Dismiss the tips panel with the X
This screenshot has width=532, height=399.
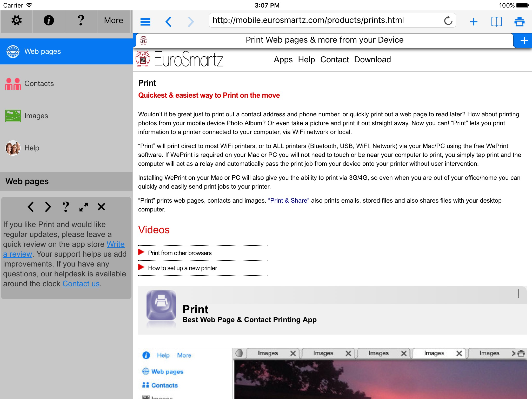[101, 207]
